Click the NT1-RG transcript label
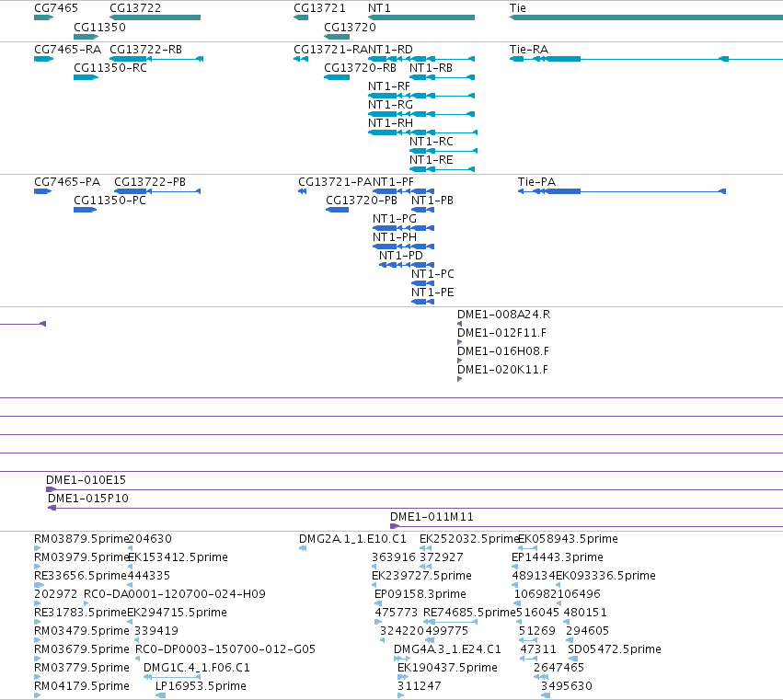This screenshot has width=783, height=700. point(390,105)
